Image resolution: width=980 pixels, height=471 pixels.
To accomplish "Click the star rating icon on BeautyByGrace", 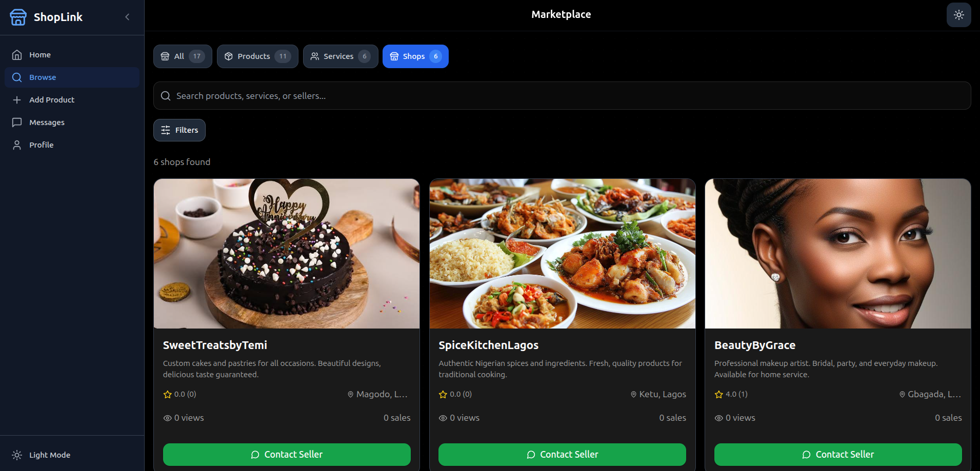I will click(x=719, y=395).
